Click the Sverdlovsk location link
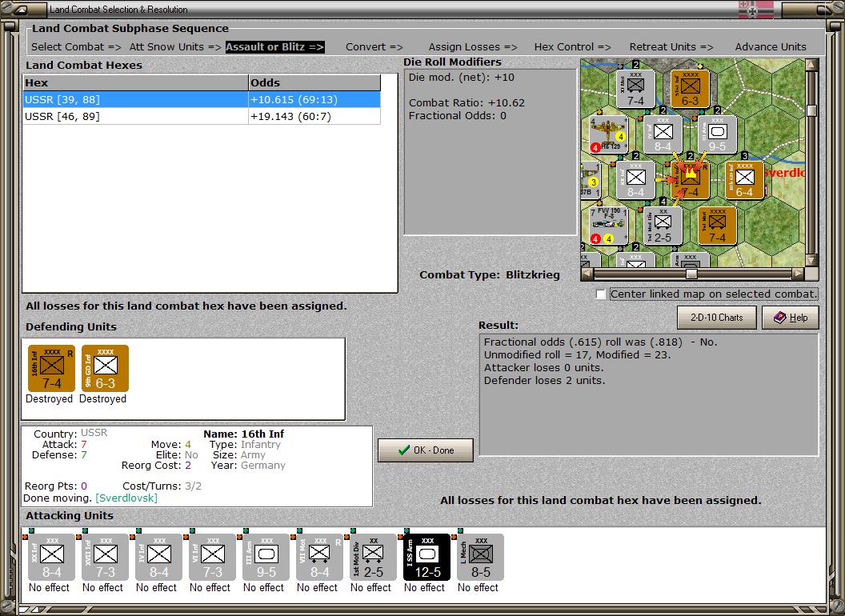The image size is (845, 616). pos(126,498)
